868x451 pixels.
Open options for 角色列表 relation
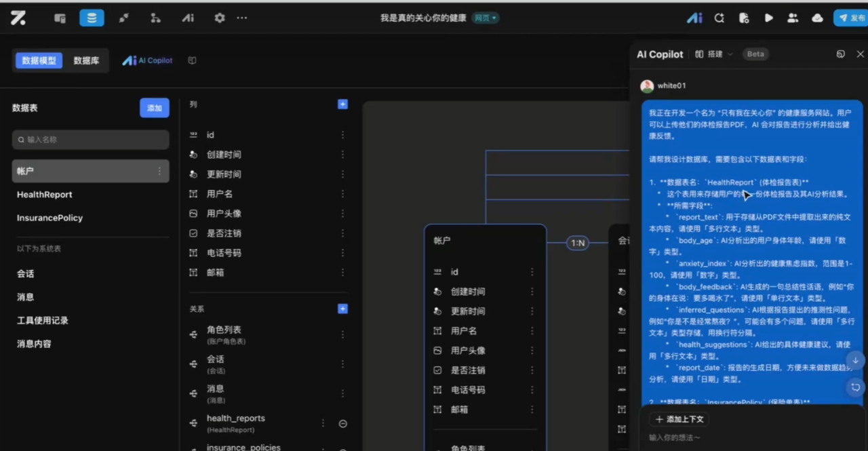[x=342, y=334]
